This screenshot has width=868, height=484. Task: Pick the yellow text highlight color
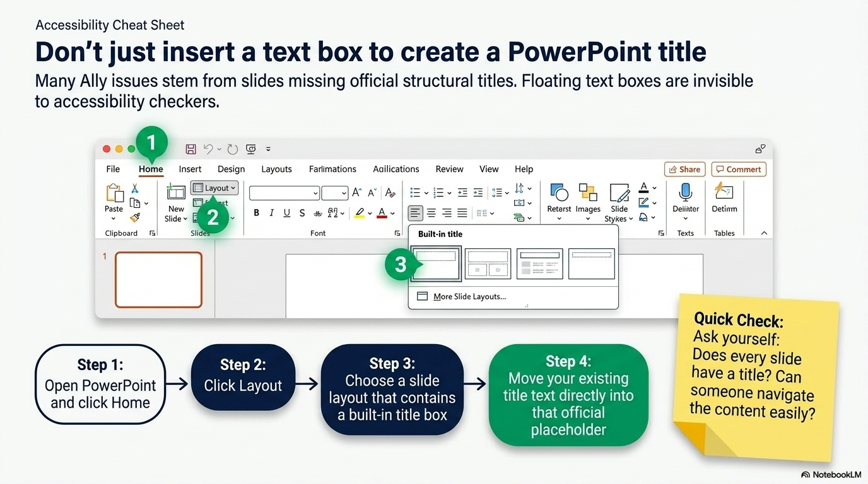[x=359, y=213]
